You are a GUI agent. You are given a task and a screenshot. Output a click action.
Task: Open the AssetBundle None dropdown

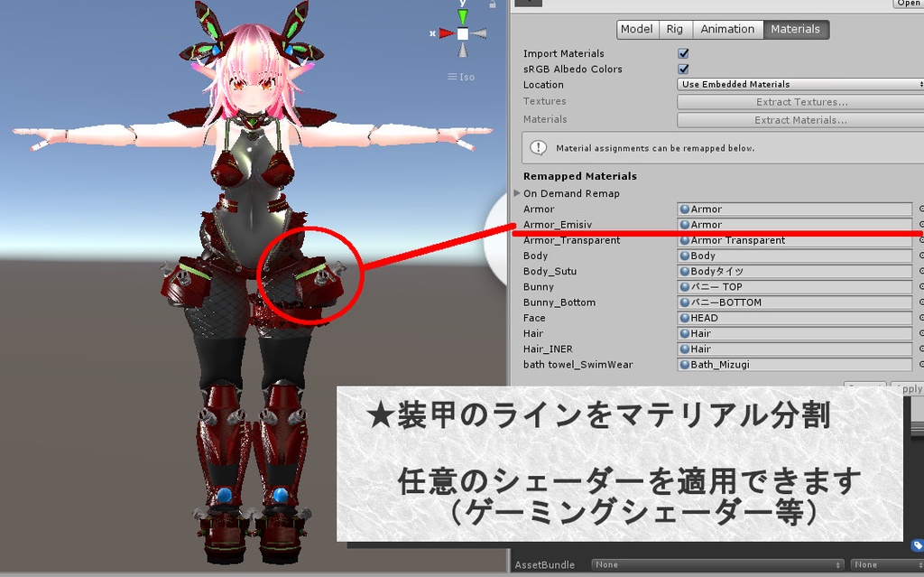[x=717, y=564]
